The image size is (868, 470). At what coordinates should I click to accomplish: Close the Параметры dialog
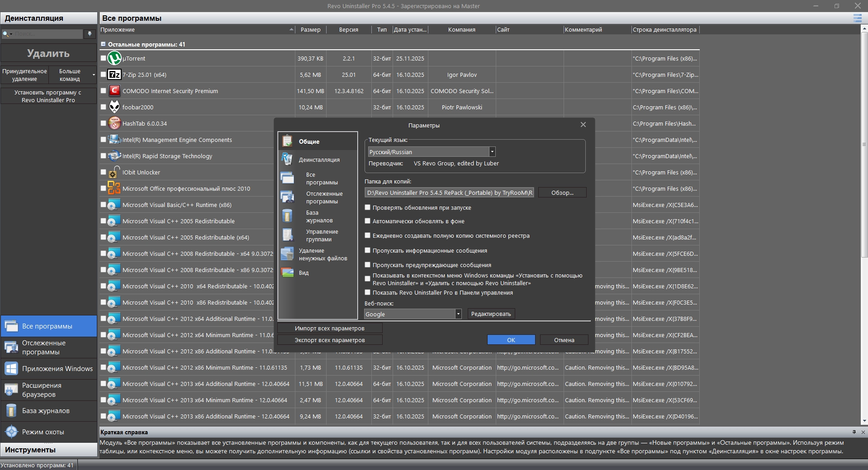point(583,125)
